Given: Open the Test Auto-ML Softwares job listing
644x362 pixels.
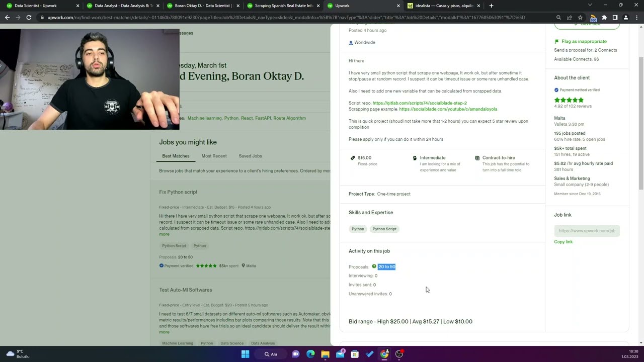Looking at the screenshot, I should pyautogui.click(x=186, y=290).
